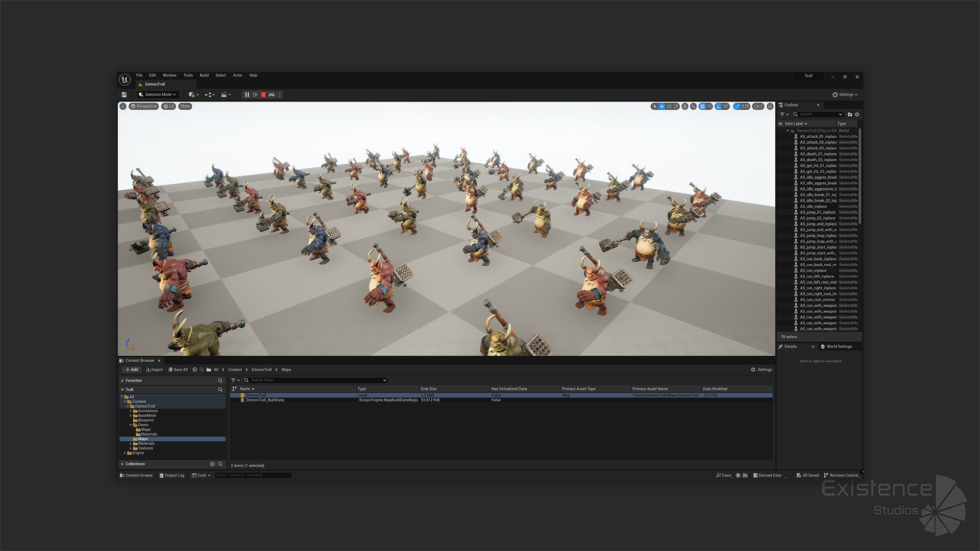Stop the running play session
980x551 pixels.
coord(263,95)
